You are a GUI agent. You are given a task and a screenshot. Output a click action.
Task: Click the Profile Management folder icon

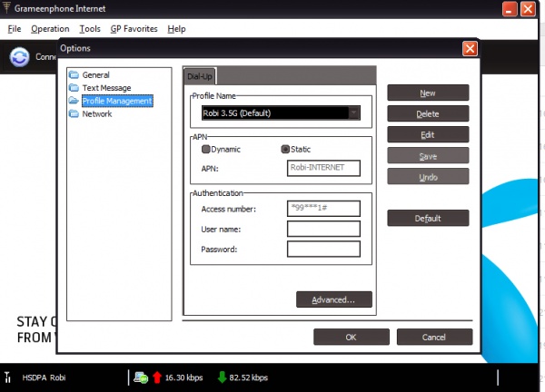coord(74,101)
